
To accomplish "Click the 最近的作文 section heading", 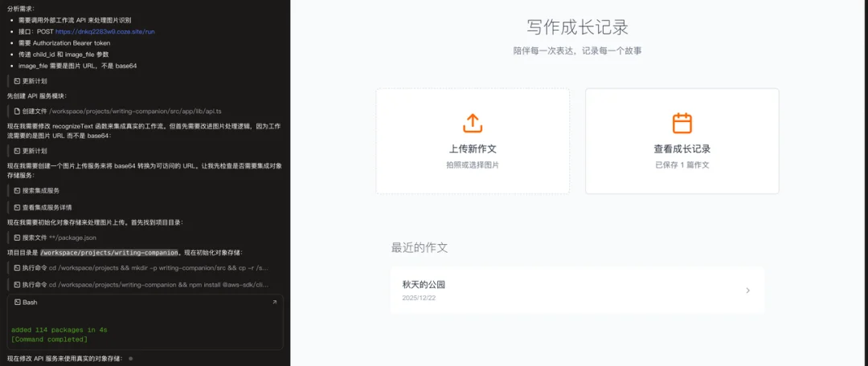I will pyautogui.click(x=420, y=248).
